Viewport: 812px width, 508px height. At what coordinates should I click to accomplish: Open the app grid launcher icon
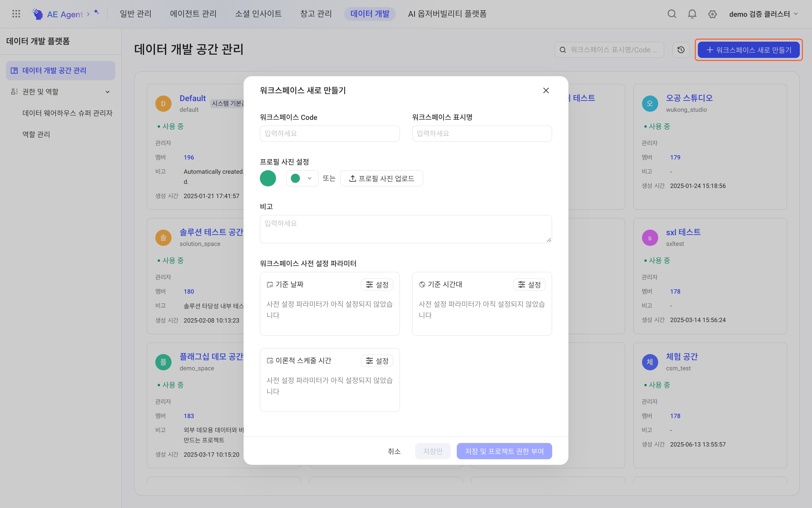point(16,14)
